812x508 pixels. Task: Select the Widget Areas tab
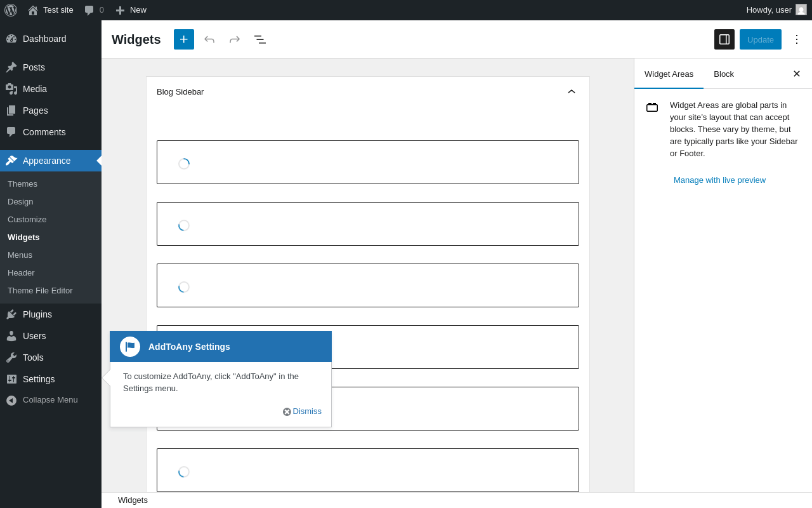pos(669,74)
